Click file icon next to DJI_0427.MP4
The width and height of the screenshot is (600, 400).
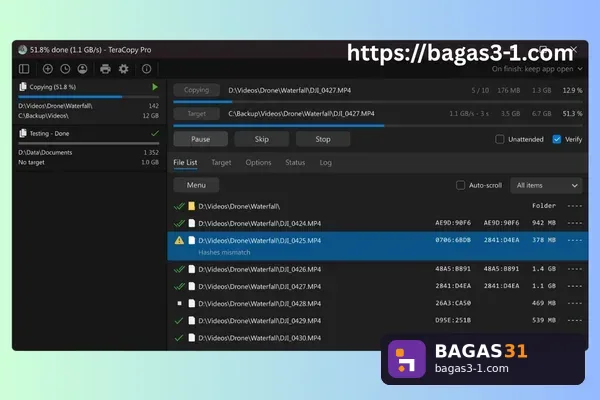click(x=192, y=286)
